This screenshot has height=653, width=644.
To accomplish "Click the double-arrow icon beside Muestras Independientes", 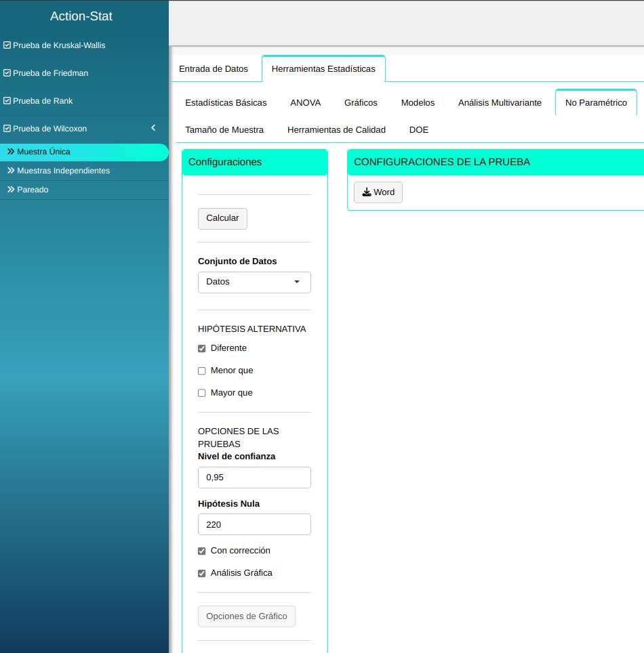I will pos(11,171).
